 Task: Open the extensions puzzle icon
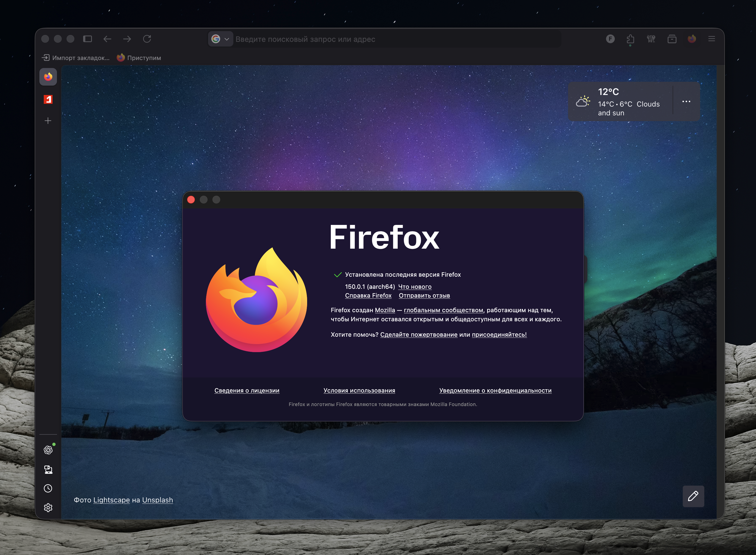631,39
